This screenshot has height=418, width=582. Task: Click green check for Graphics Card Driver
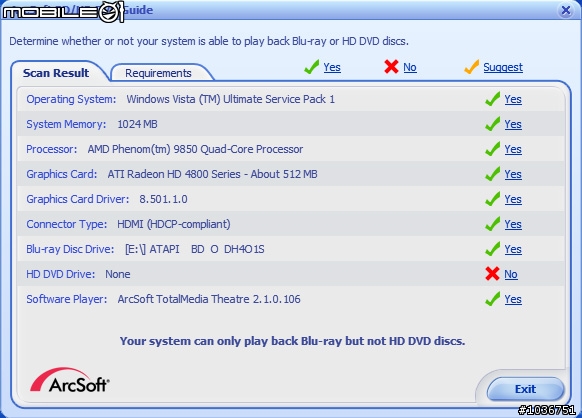[x=493, y=199]
